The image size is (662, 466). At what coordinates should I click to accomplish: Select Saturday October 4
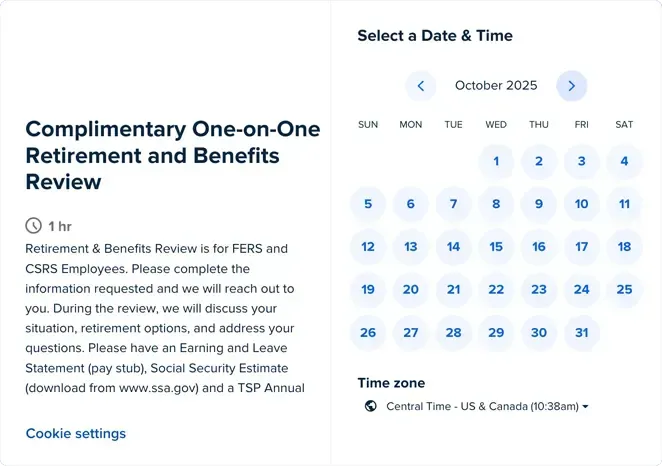coord(624,161)
